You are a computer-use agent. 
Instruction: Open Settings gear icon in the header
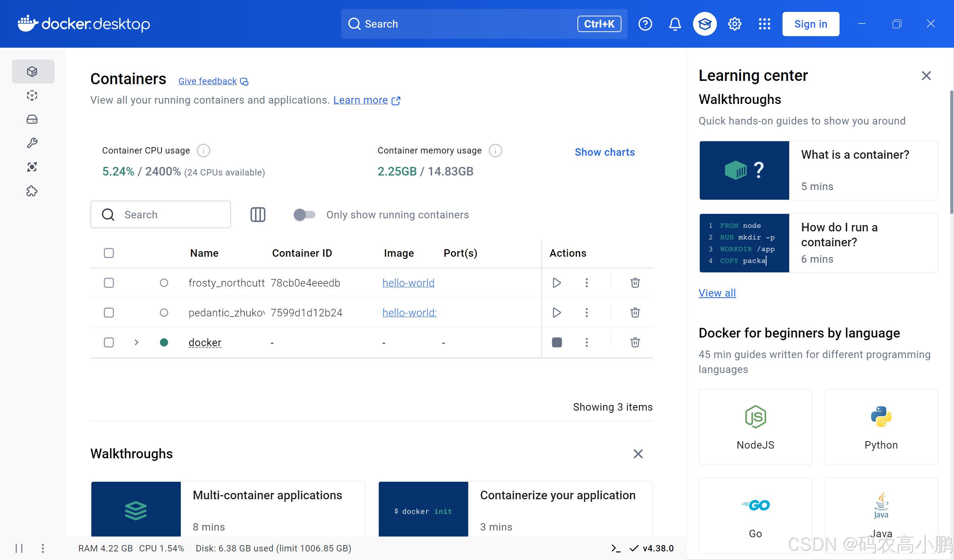click(734, 24)
